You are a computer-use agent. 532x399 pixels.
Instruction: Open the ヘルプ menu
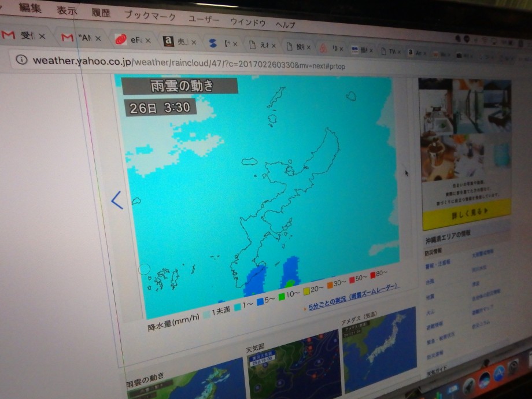coord(285,24)
